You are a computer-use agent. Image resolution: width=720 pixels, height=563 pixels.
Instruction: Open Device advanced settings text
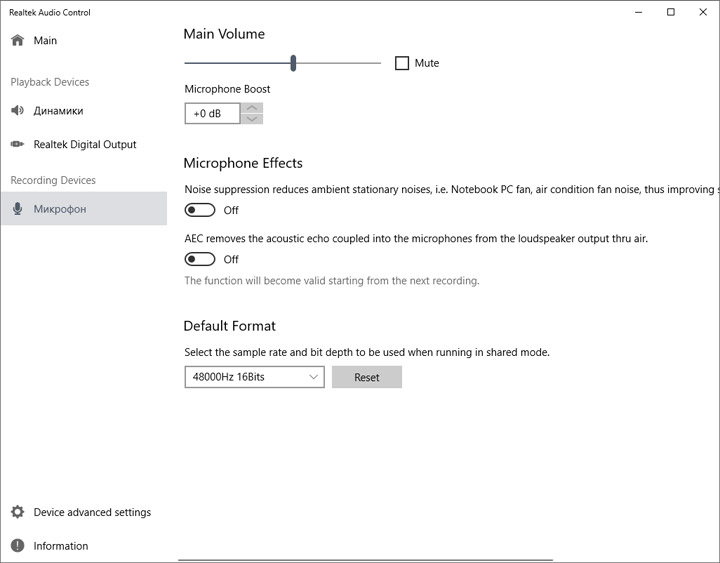[x=92, y=512]
